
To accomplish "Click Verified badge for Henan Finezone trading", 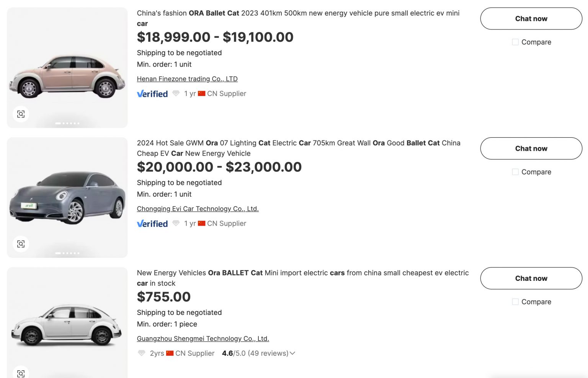I will tap(152, 94).
